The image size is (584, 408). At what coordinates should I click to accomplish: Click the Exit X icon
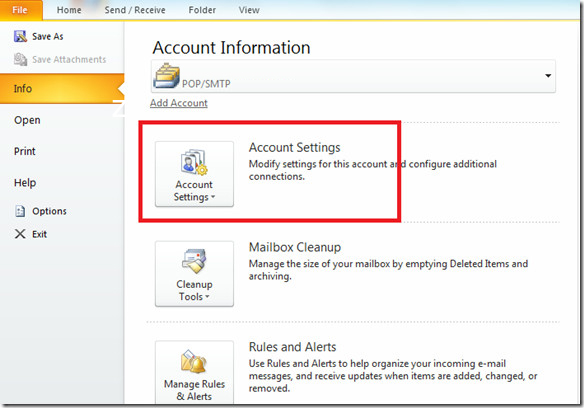pos(20,234)
